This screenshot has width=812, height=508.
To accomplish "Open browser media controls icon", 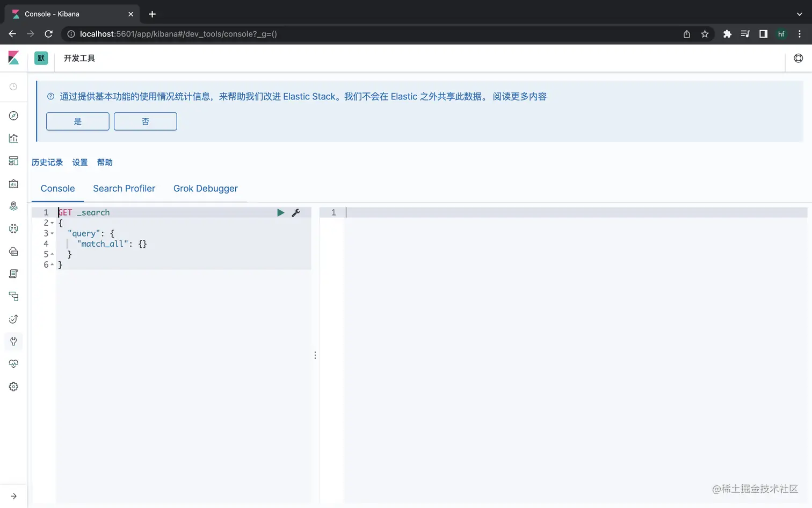I will pos(745,34).
